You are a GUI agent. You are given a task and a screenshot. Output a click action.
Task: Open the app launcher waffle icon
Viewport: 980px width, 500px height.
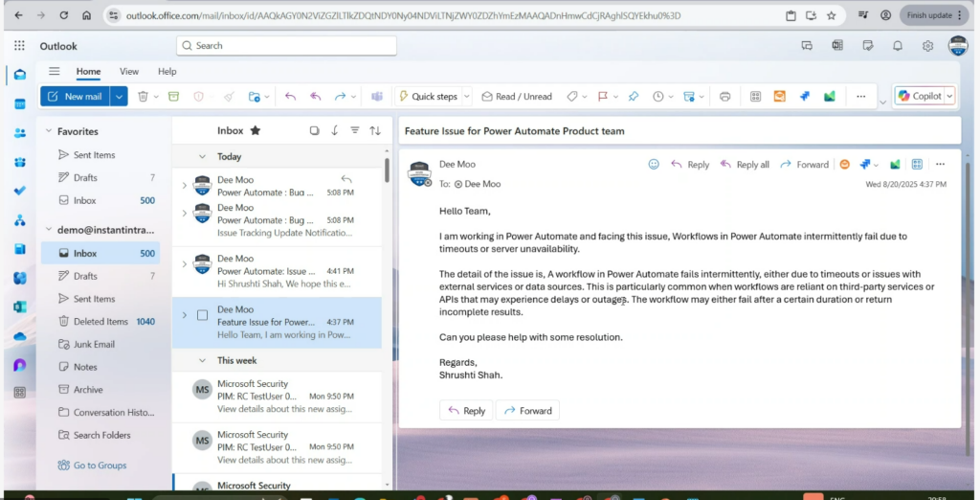19,46
